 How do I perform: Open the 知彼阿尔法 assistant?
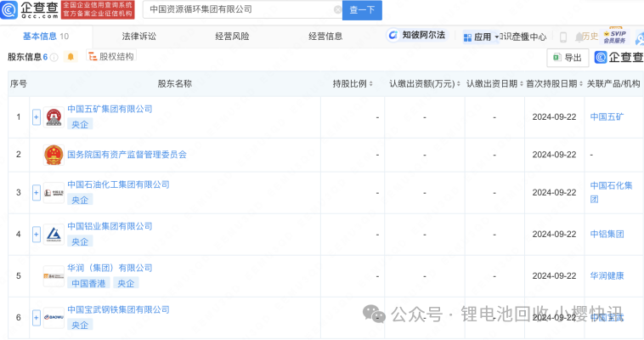click(x=416, y=36)
